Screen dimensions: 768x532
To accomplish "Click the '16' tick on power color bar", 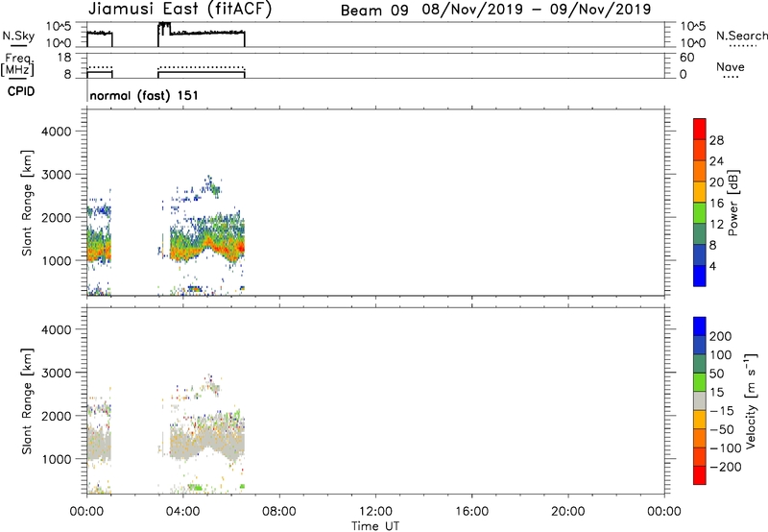I will (x=716, y=204).
